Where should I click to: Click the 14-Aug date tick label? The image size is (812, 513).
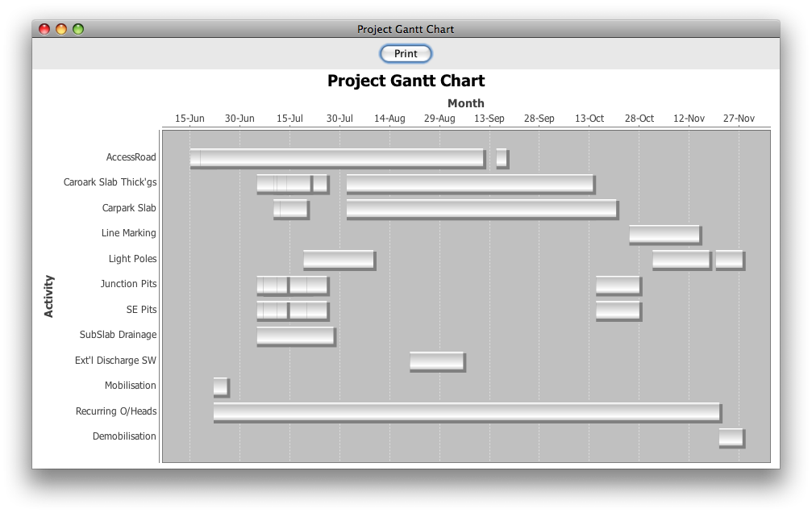pos(389,118)
